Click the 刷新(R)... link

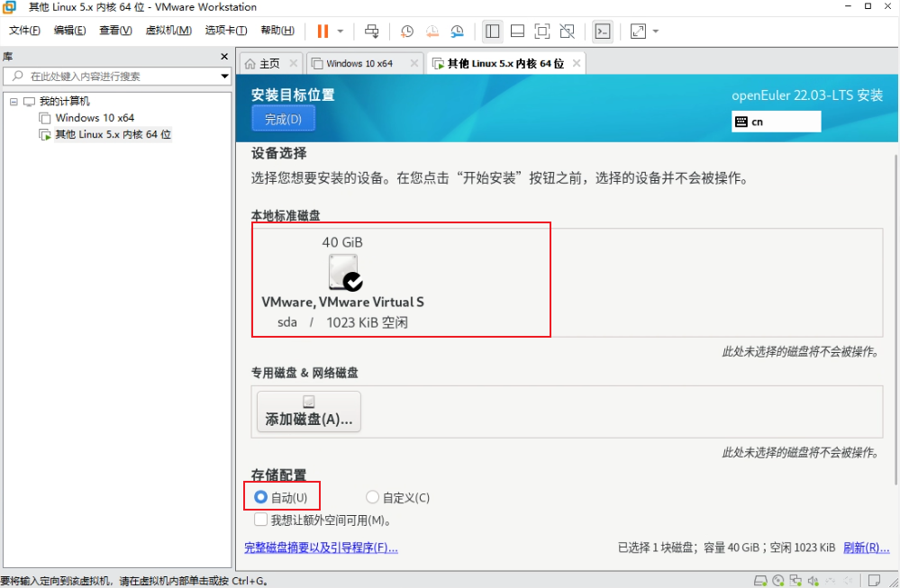pyautogui.click(x=866, y=547)
